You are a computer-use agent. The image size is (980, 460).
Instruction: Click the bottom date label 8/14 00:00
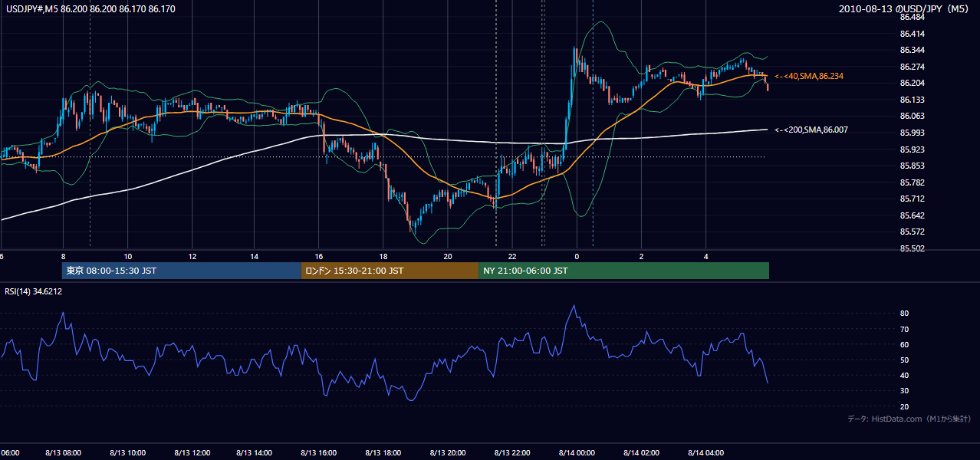pyautogui.click(x=576, y=452)
